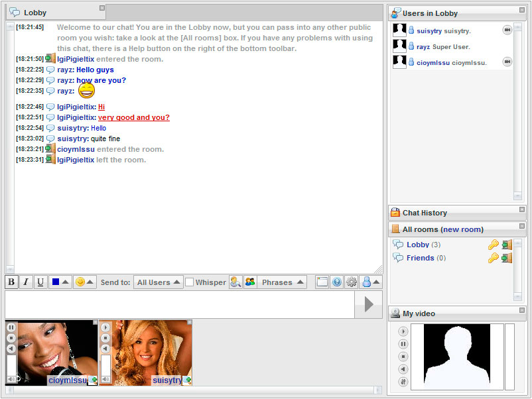
Task: Click the send message arrow button
Action: coord(369,304)
